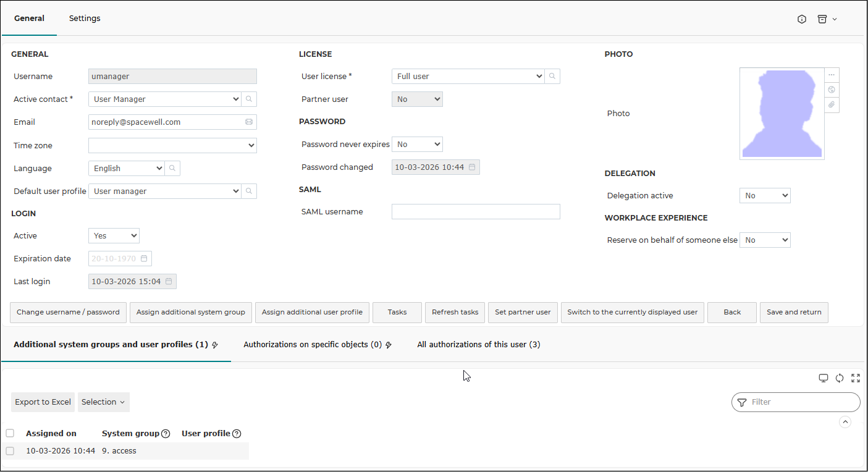
Task: Open the User license dropdown
Action: (468, 76)
